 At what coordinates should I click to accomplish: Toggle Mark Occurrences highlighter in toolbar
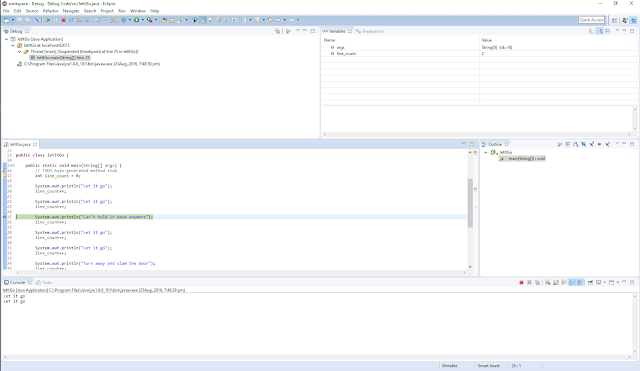[x=203, y=20]
